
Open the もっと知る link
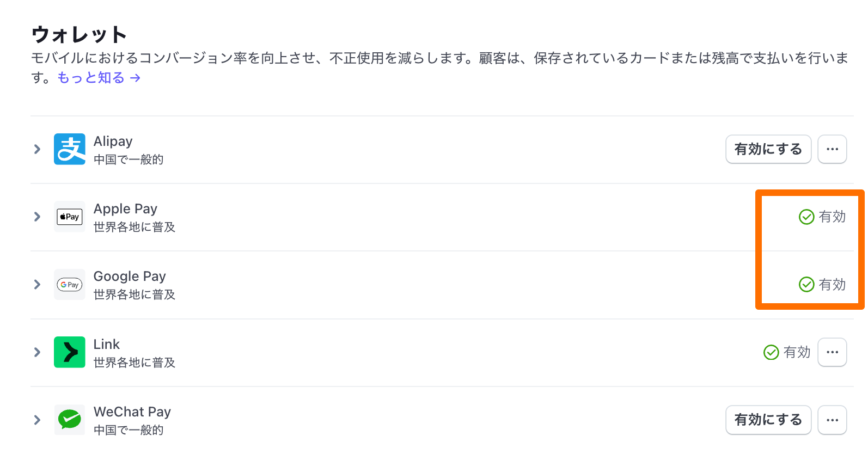(99, 78)
